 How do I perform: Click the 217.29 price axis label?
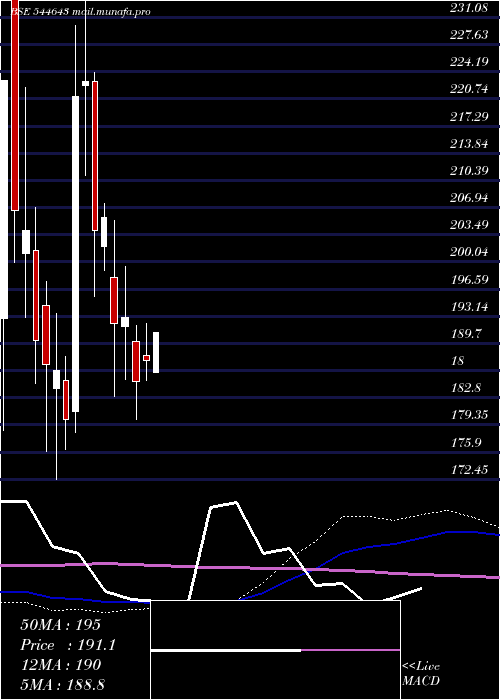pyautogui.click(x=469, y=117)
